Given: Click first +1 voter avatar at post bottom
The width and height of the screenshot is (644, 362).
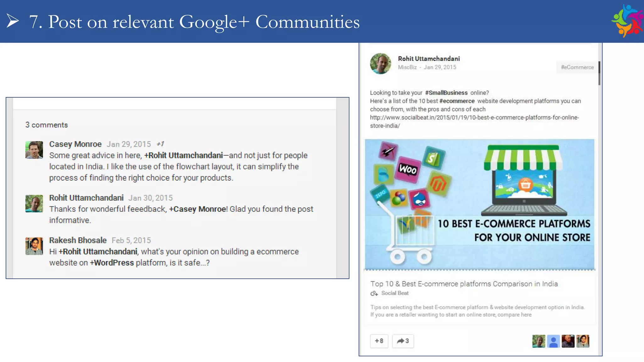Looking at the screenshot, I should 539,341.
